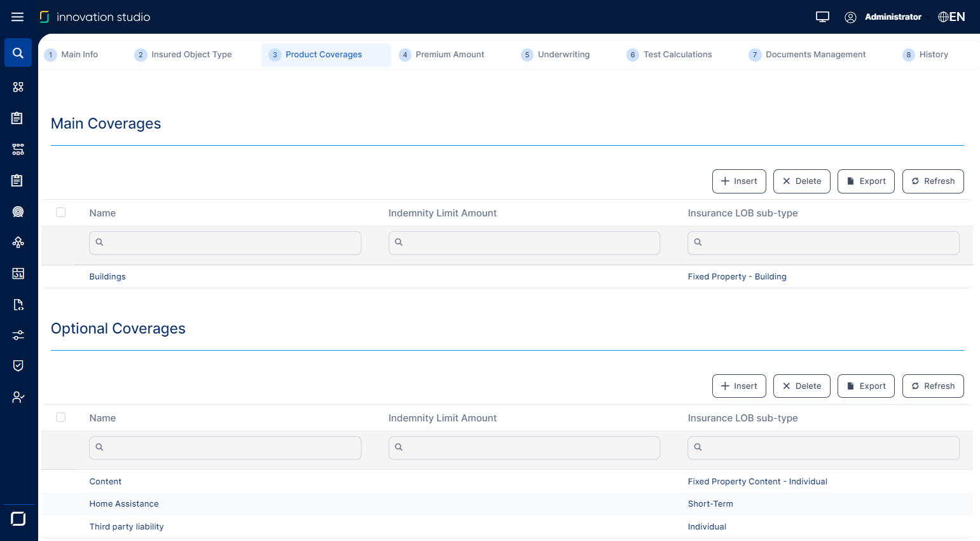Viewport: 980px width, 541px height.
Task: Open the EN language selector
Action: tap(951, 17)
